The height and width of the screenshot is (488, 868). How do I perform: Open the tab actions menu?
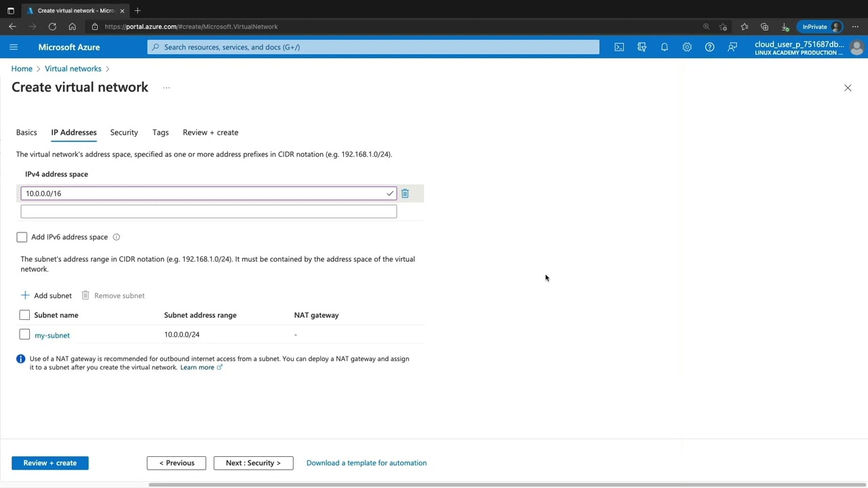tap(11, 10)
